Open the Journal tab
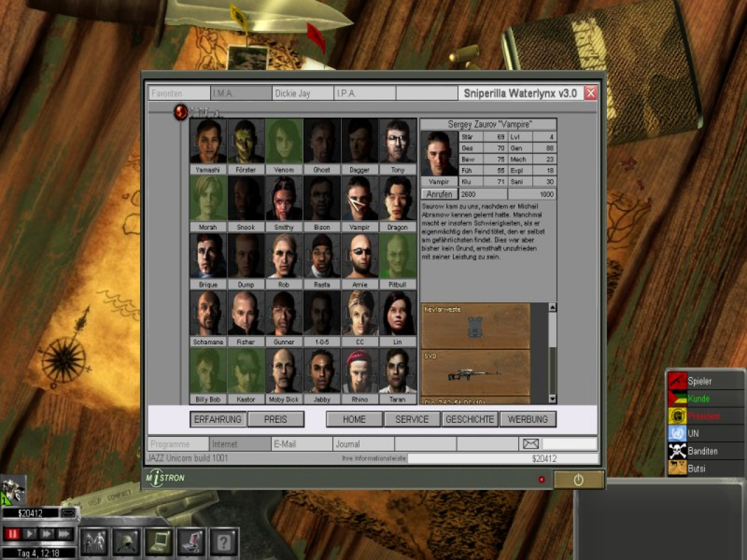 point(364,444)
